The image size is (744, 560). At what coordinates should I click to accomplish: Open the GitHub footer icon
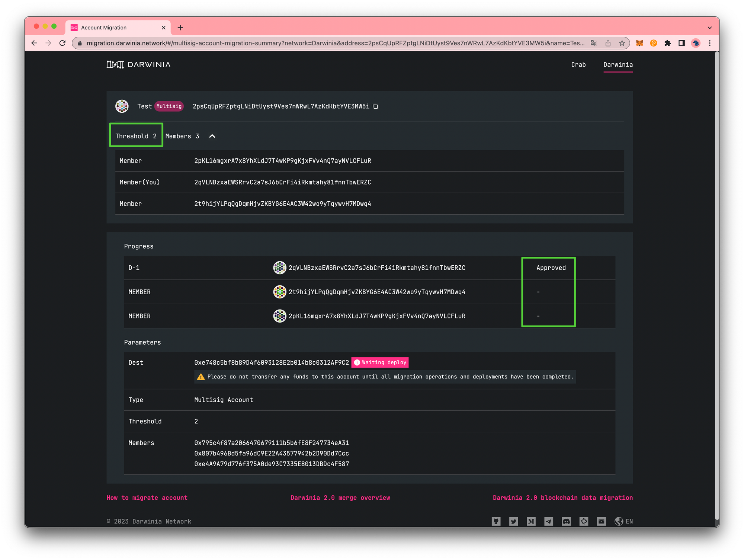(x=496, y=521)
